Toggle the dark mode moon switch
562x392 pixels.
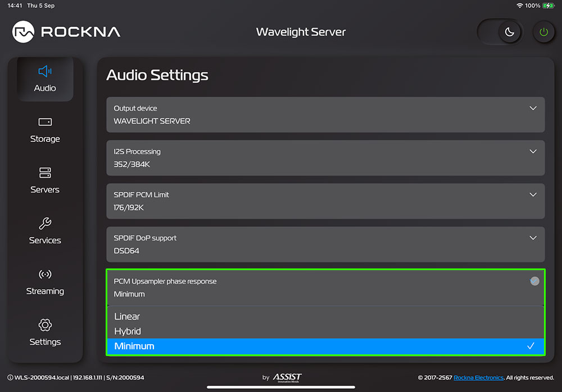pos(500,32)
